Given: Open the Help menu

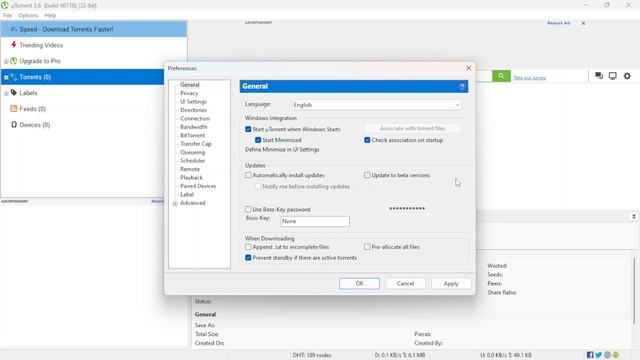Looking at the screenshot, I should click(x=50, y=15).
